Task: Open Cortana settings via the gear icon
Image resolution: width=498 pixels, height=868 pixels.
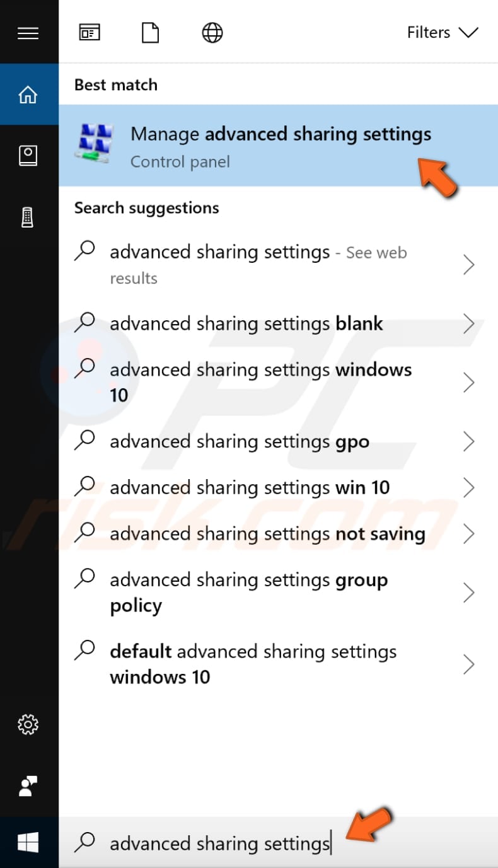Action: coord(28,725)
